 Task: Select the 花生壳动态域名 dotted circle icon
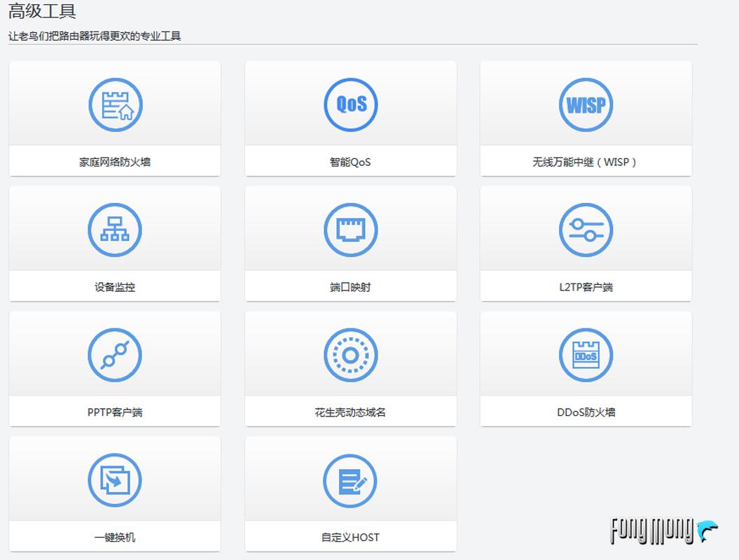pos(350,354)
